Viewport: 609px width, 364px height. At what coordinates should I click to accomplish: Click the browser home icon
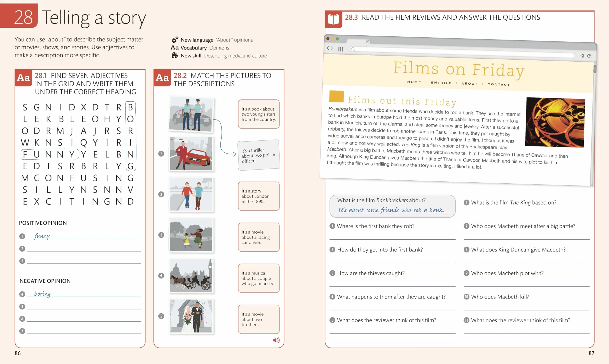(582, 56)
